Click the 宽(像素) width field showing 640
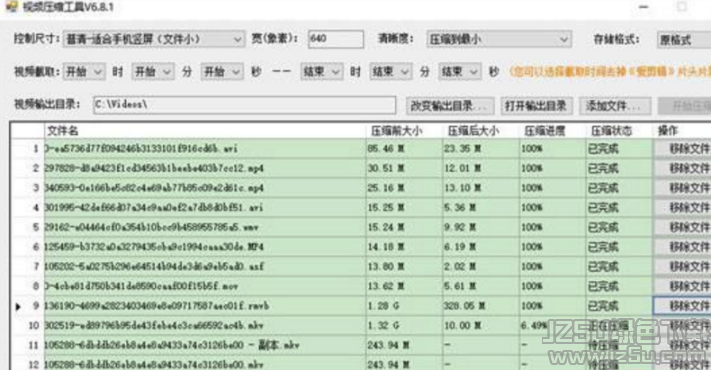 336,39
